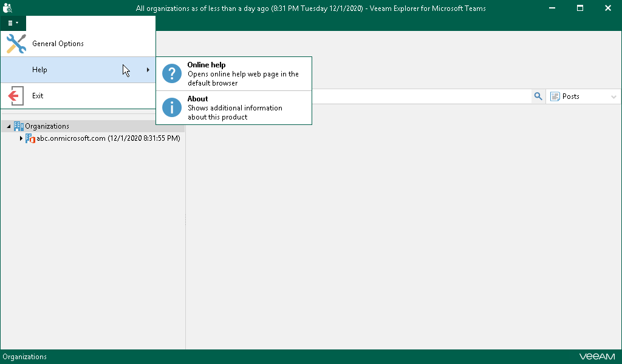Open the About product information
The width and height of the screenshot is (622, 364).
(x=234, y=108)
